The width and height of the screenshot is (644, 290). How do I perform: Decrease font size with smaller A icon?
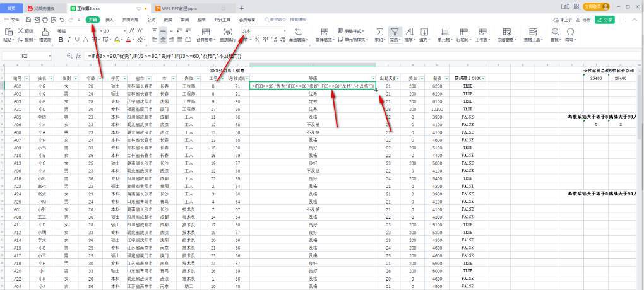(140, 31)
